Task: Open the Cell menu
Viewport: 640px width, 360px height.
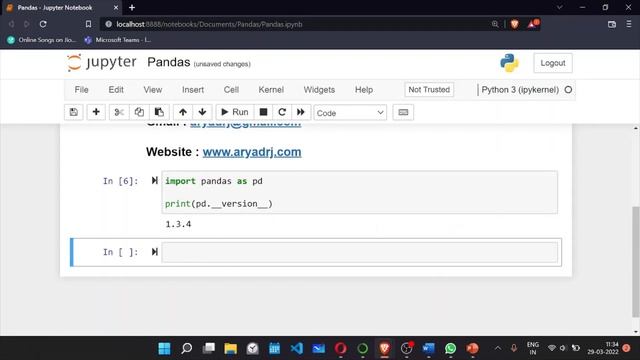Action: [231, 90]
